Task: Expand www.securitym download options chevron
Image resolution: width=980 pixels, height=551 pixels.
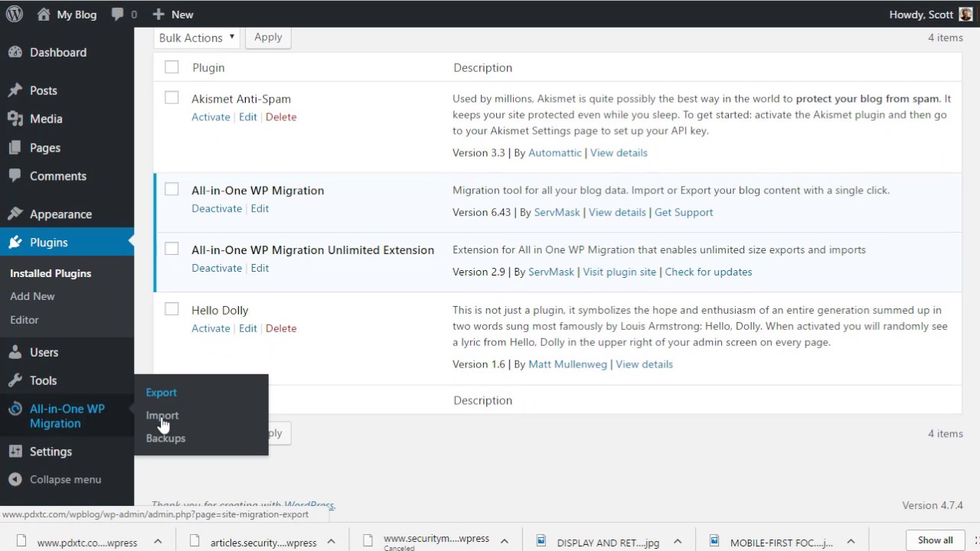Action: [x=505, y=542]
